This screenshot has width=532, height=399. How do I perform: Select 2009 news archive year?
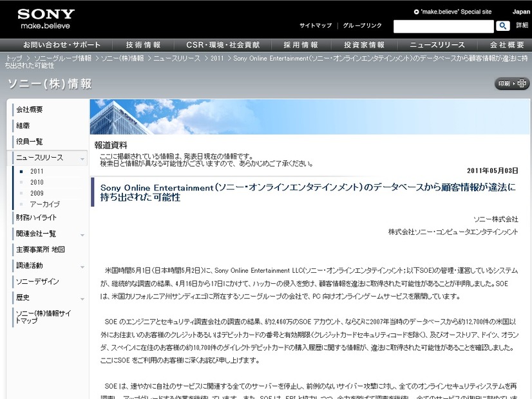[x=37, y=193]
